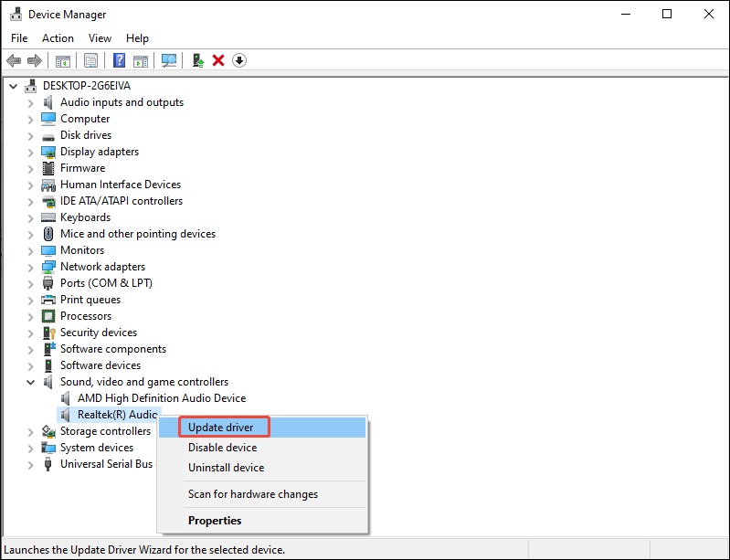Expand the Software devices category
730x560 pixels.
[31, 366]
